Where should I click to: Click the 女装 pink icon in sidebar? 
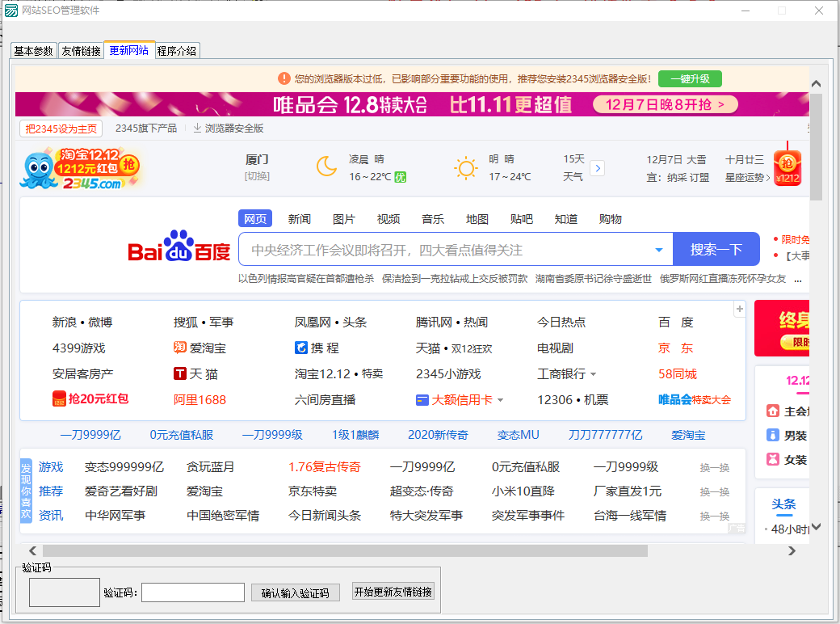click(772, 459)
